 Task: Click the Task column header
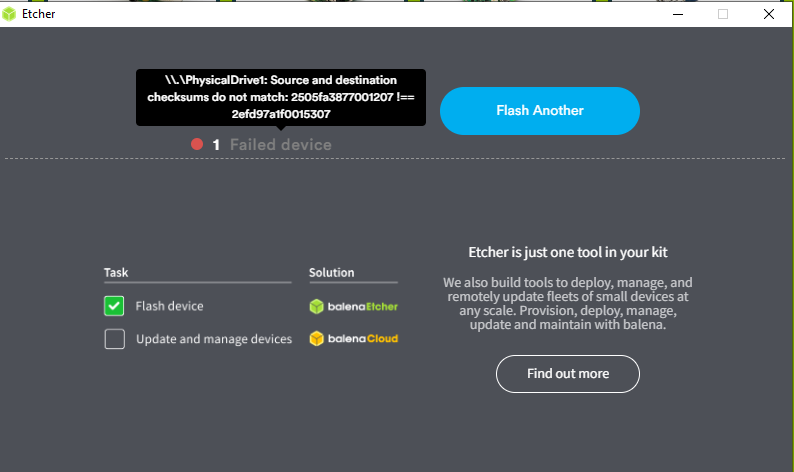pos(116,272)
